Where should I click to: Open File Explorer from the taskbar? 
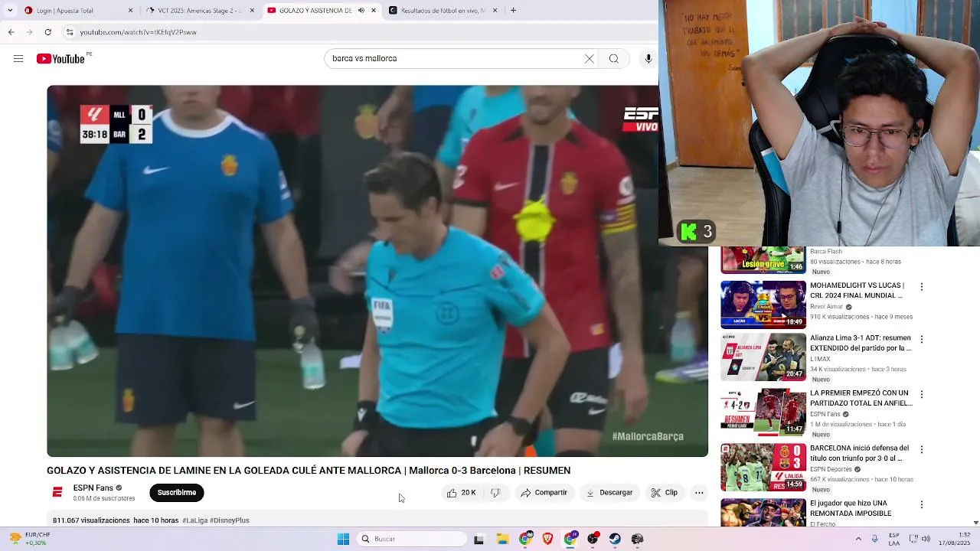pos(502,539)
